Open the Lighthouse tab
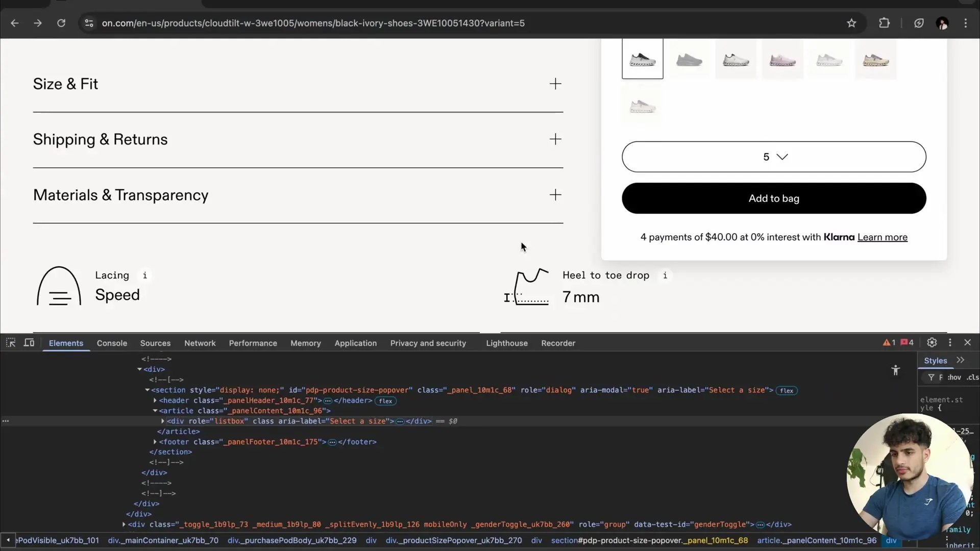980x551 pixels. (506, 343)
